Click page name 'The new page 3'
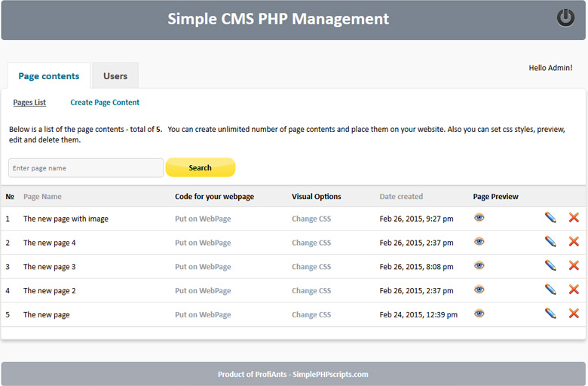The width and height of the screenshot is (588, 386). (x=50, y=267)
